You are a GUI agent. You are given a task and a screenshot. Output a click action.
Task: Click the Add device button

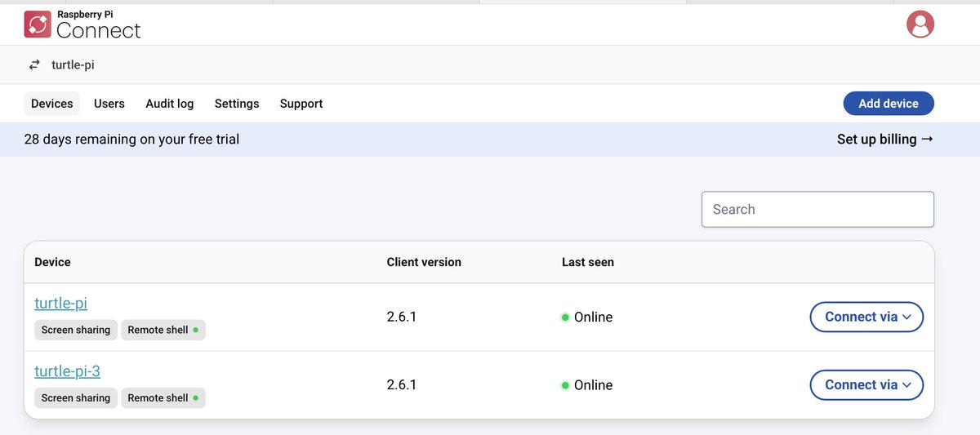click(889, 104)
